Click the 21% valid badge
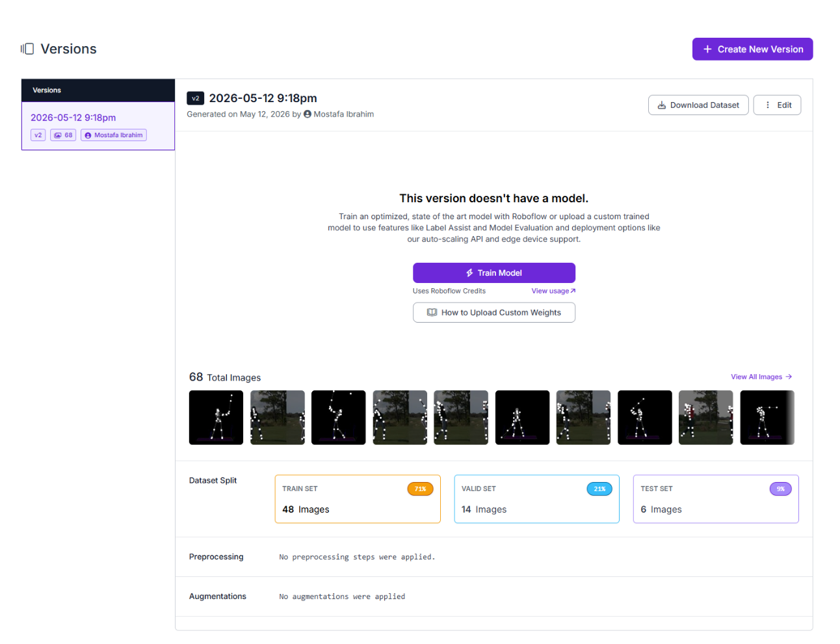840x644 pixels. pos(599,489)
